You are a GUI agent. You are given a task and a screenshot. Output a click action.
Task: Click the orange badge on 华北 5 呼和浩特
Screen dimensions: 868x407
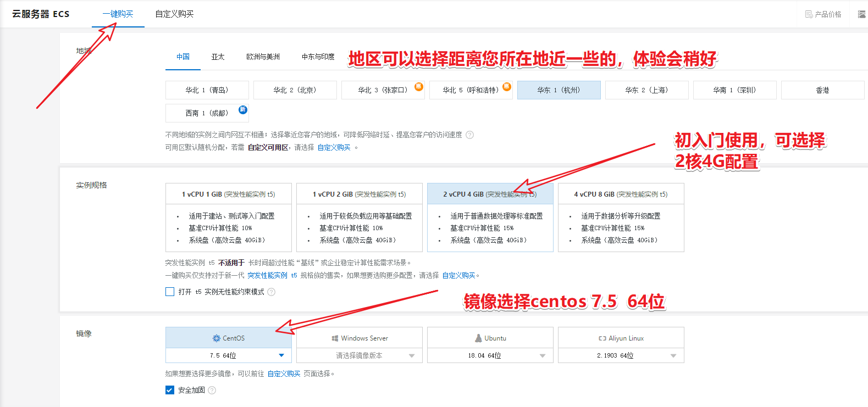507,86
